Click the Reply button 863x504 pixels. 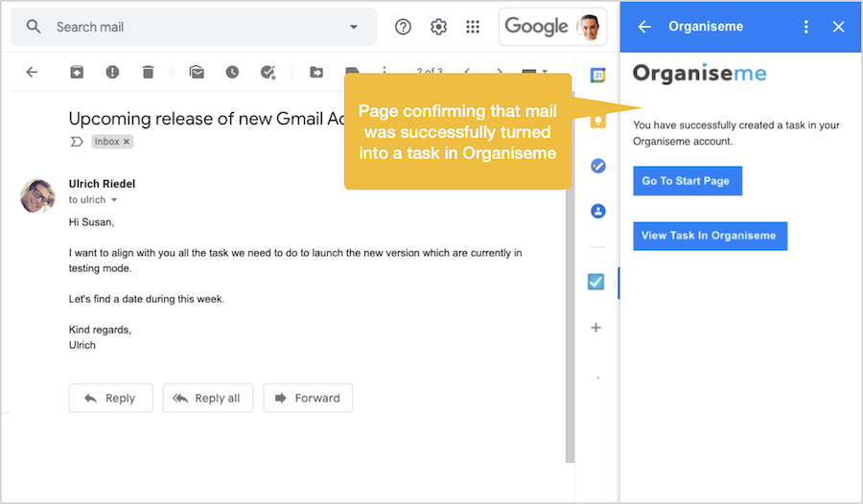[110, 398]
